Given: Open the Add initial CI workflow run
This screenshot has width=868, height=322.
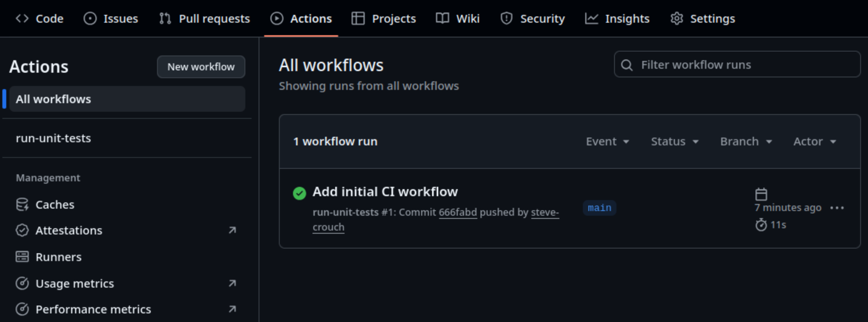Looking at the screenshot, I should 385,192.
